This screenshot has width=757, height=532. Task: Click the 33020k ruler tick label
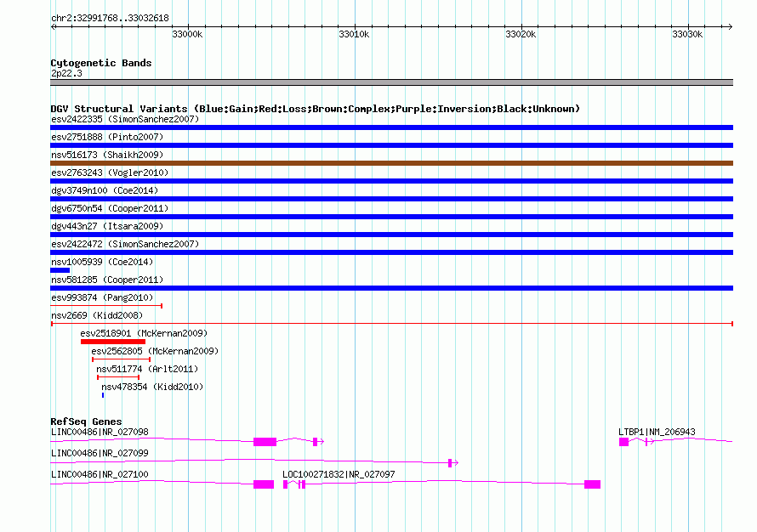(x=521, y=34)
